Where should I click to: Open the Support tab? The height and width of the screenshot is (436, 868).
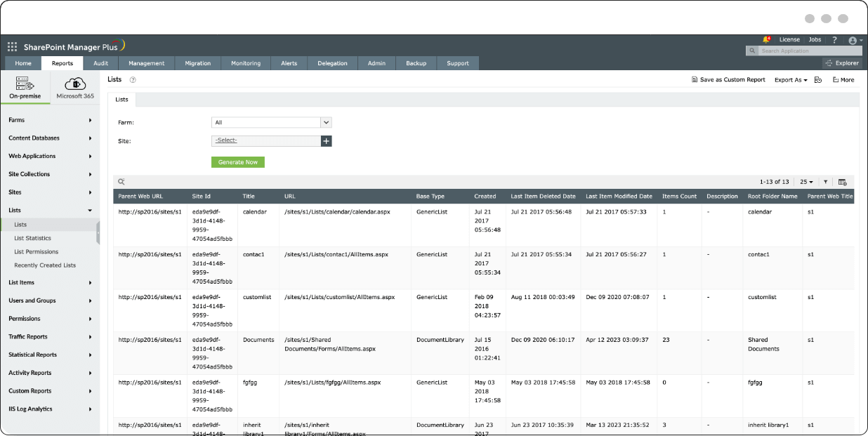click(x=458, y=63)
